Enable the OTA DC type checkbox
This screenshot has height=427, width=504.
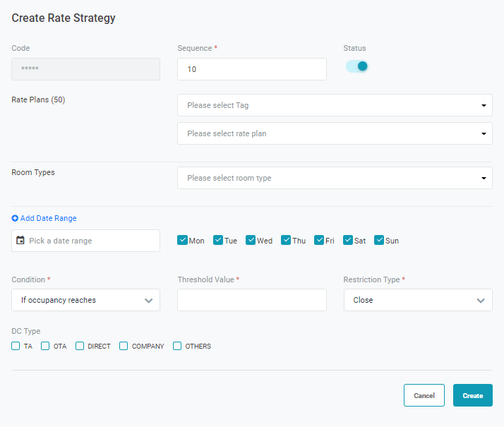click(46, 346)
